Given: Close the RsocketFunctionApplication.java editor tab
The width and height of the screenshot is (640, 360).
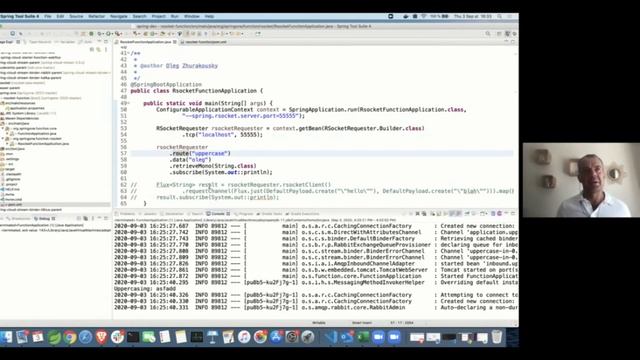Looking at the screenshot, I should tap(175, 42).
